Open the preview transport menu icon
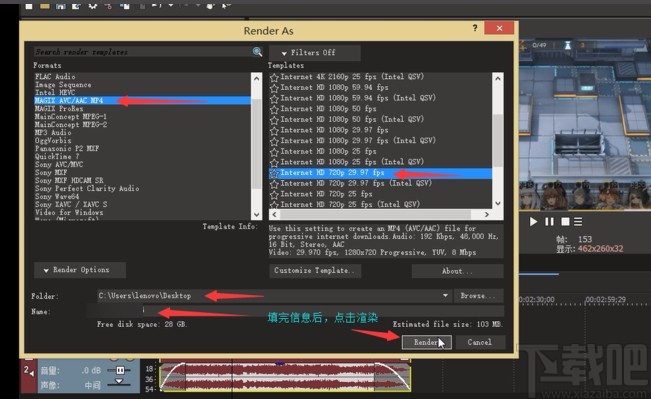Screen dimensions: 651x399 [x=578, y=222]
